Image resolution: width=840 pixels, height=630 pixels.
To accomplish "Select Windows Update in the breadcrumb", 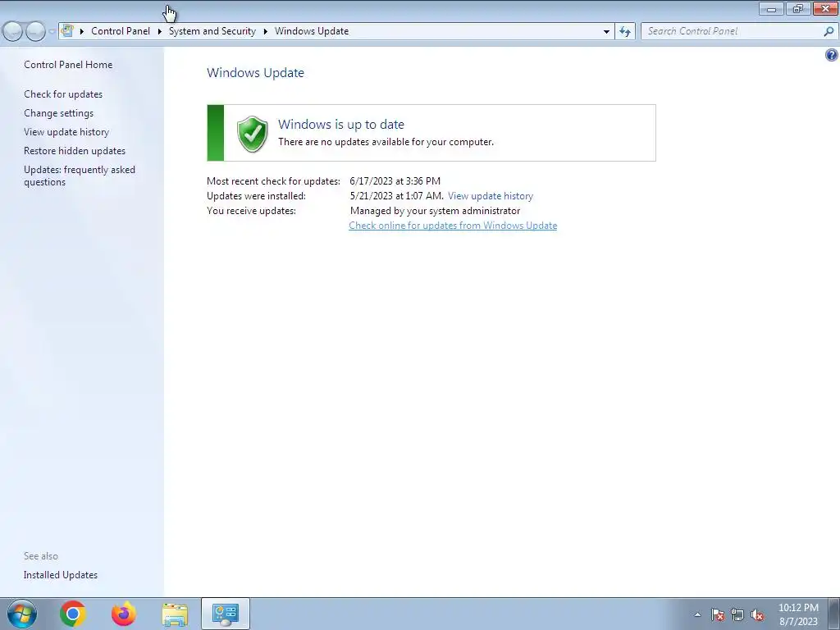I will 312,31.
